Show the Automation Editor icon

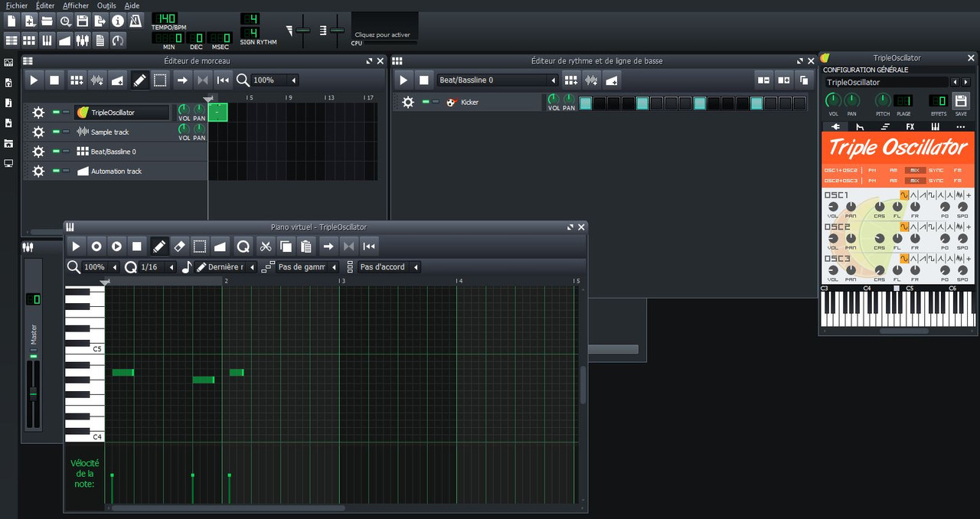64,40
